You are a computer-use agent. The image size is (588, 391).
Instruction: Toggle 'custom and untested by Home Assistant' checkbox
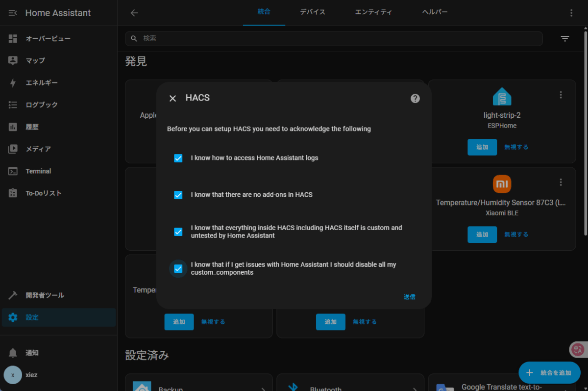click(178, 232)
